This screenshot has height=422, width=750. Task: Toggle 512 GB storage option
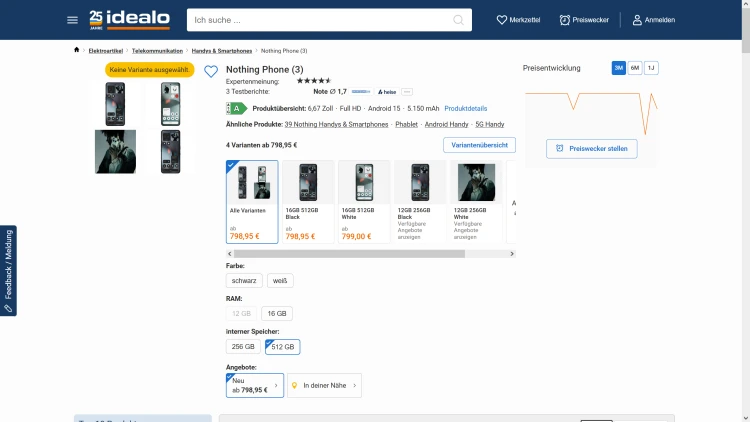tap(283, 347)
